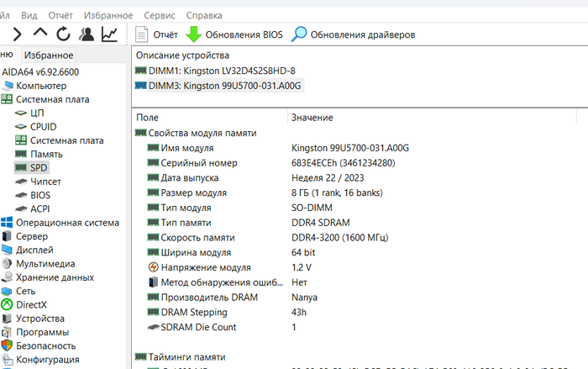
Task: Select Программы in the tree
Action: (x=42, y=332)
